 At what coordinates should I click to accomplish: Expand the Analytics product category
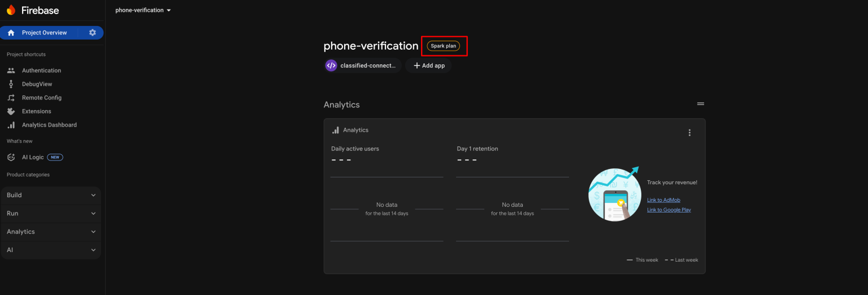pos(51,232)
